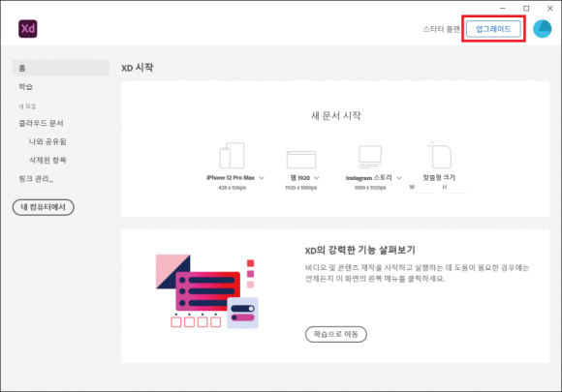This screenshot has height=392, width=562.
Task: Open the user profile avatar
Action: [x=542, y=29]
